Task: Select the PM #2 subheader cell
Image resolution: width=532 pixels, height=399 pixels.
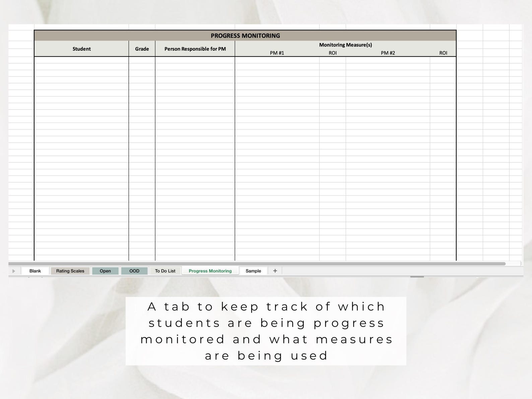Action: pyautogui.click(x=388, y=53)
